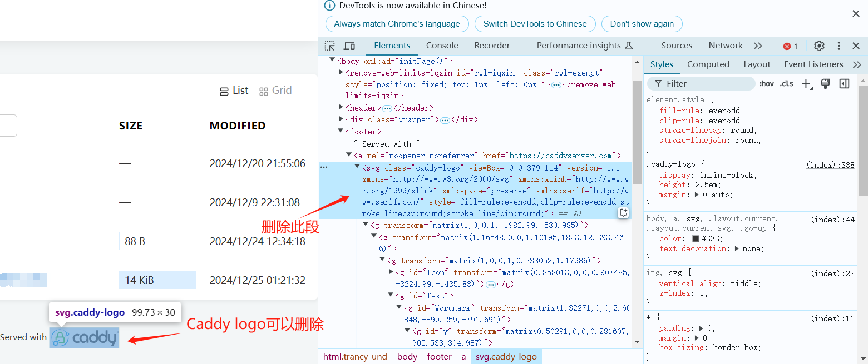This screenshot has height=364, width=868.
Task: Open the DevTools three-dot customize menu
Action: [839, 46]
